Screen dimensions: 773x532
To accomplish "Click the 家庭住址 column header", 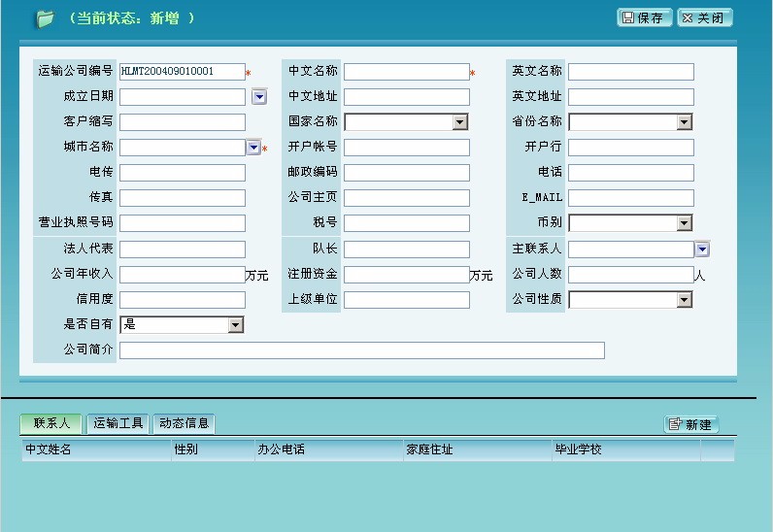I will (x=478, y=449).
